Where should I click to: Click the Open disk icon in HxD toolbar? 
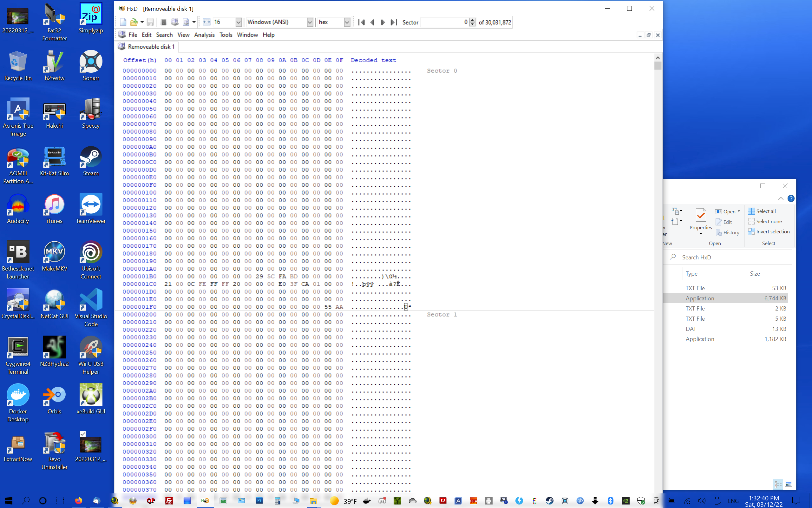(x=174, y=22)
